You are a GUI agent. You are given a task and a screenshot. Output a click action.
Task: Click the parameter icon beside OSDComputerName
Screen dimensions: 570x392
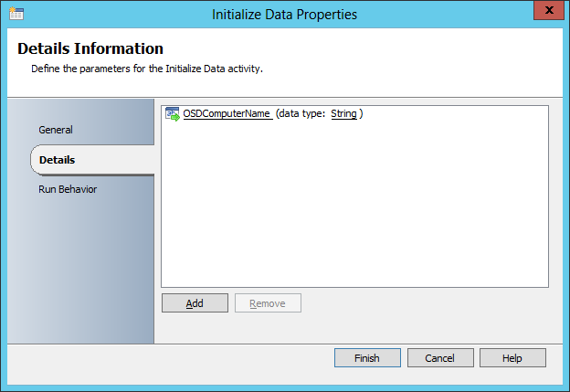172,114
